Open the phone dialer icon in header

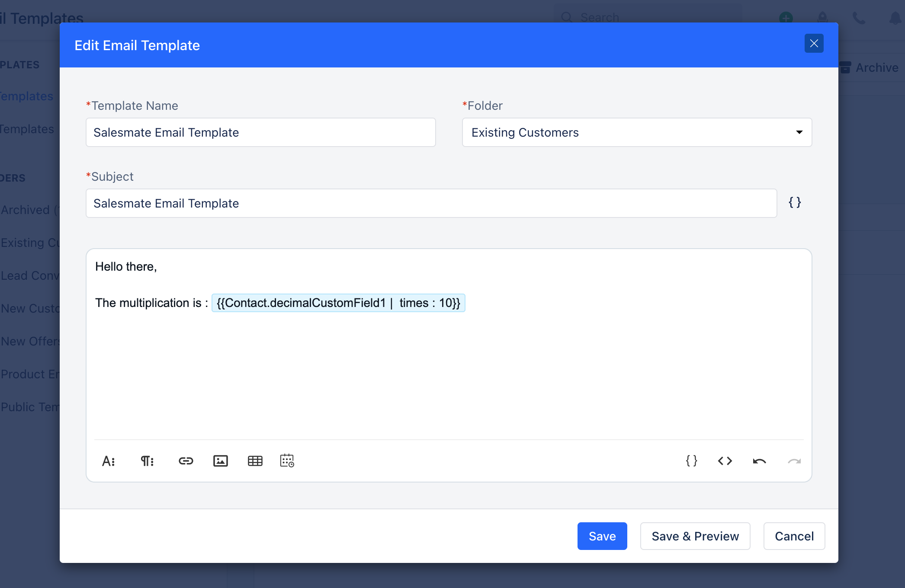(859, 18)
